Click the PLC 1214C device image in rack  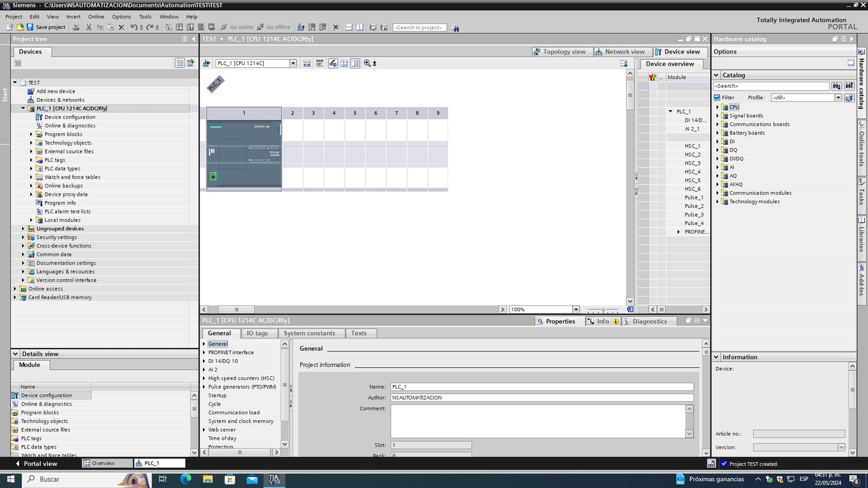pyautogui.click(x=244, y=154)
